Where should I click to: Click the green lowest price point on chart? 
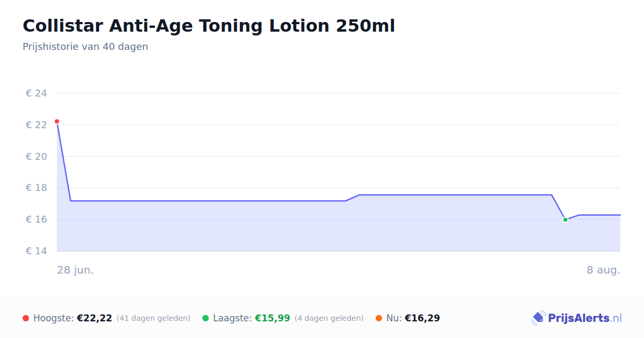[x=565, y=219]
